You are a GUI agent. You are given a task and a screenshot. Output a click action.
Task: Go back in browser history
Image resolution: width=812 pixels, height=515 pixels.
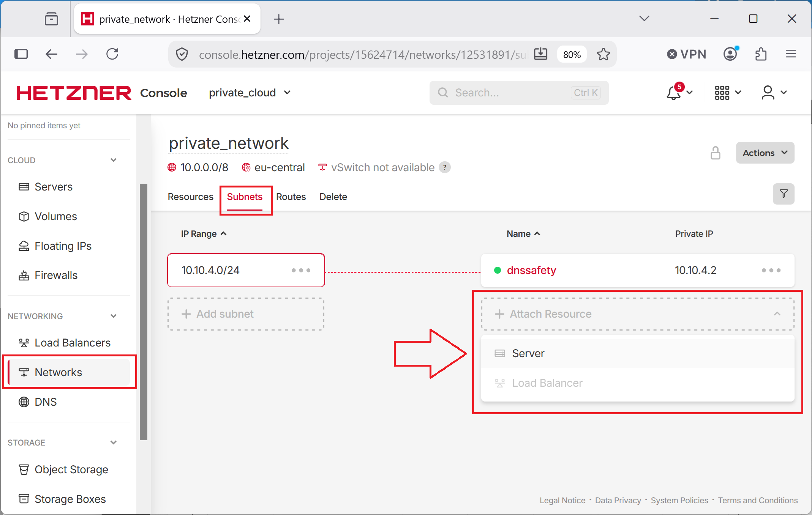tap(51, 54)
